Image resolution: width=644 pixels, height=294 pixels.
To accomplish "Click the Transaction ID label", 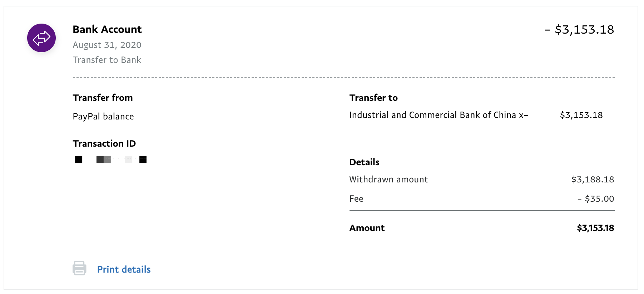I will [104, 143].
